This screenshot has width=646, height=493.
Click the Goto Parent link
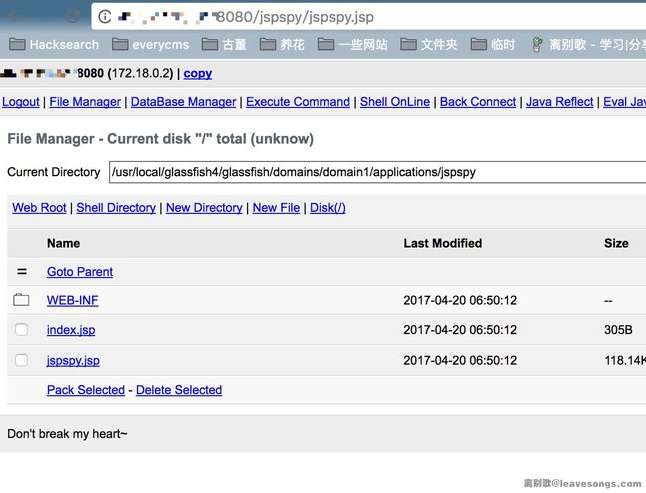coord(80,272)
